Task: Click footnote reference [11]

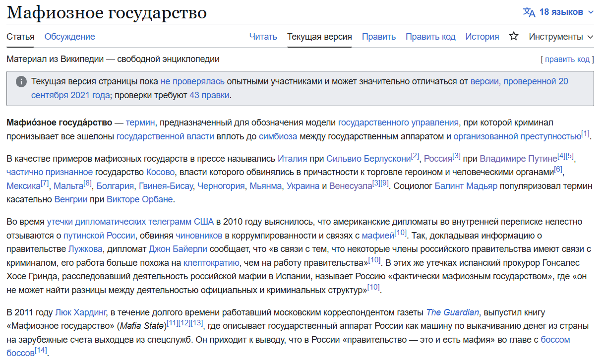Action: [x=173, y=323]
